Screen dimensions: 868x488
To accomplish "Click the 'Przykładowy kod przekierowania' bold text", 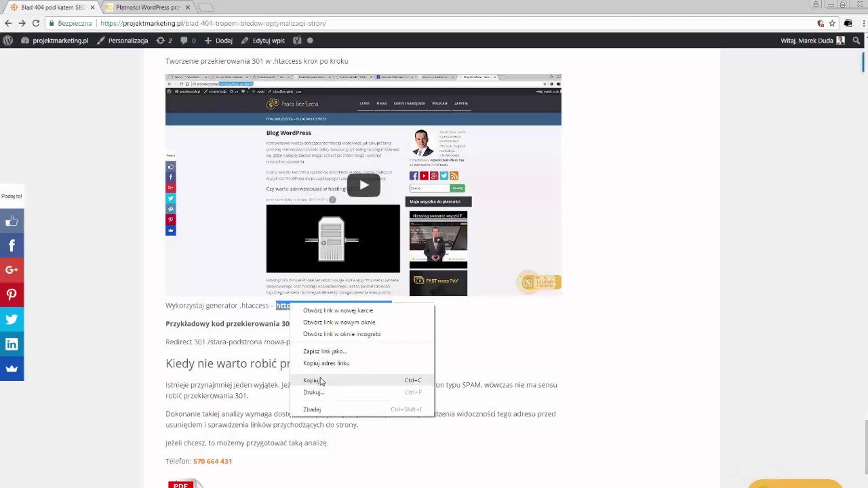I will click(227, 323).
